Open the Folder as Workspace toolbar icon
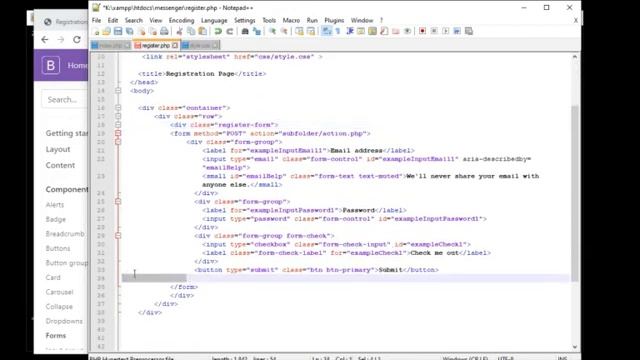This screenshot has height=360, width=640. tap(396, 31)
